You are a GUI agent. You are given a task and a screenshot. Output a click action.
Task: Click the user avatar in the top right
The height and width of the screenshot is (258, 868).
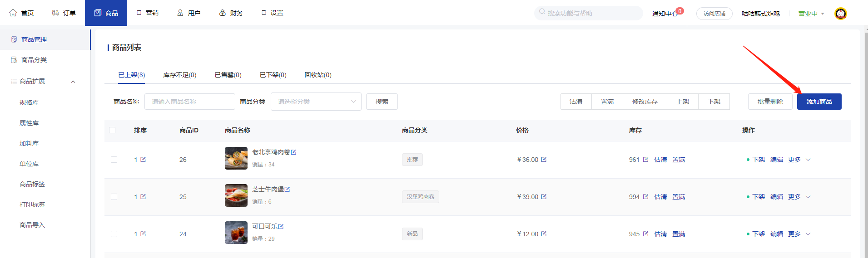coord(841,14)
